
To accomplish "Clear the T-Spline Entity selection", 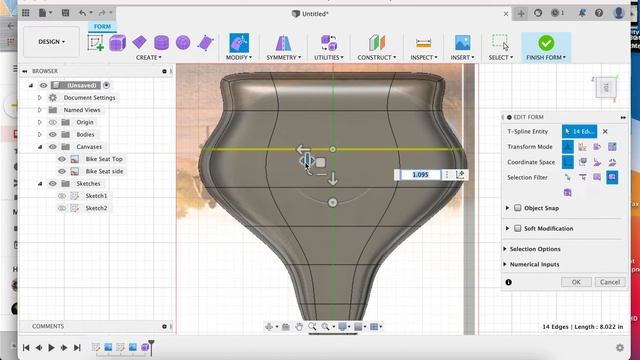I will pos(605,131).
